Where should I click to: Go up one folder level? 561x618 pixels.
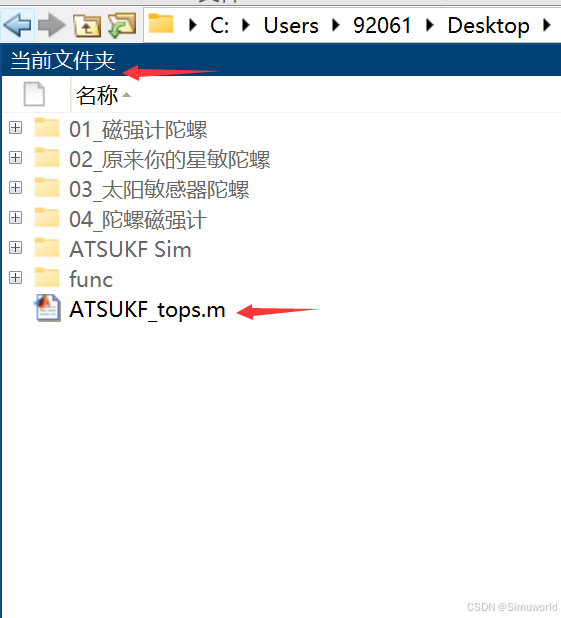coord(87,26)
